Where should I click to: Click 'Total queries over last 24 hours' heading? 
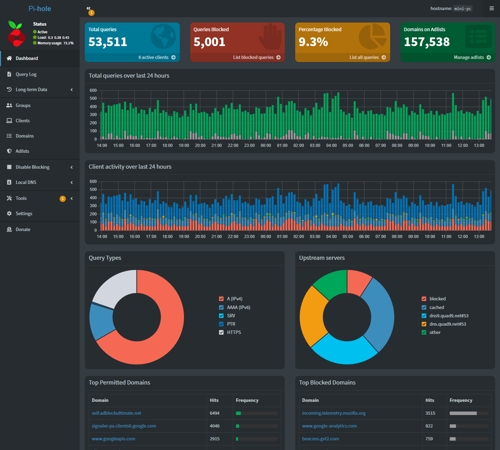pyautogui.click(x=129, y=76)
